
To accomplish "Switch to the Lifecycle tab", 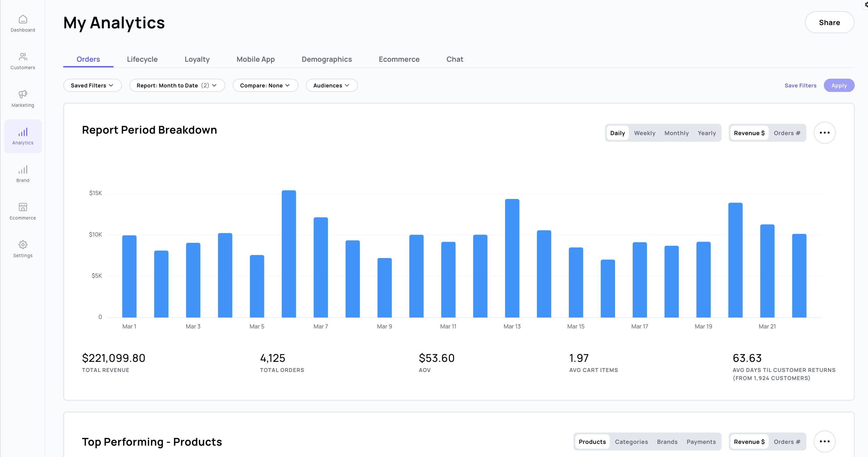I will (x=142, y=59).
